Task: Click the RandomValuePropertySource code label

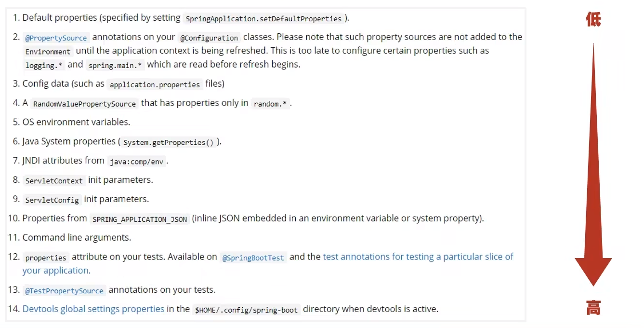Action: 85,104
